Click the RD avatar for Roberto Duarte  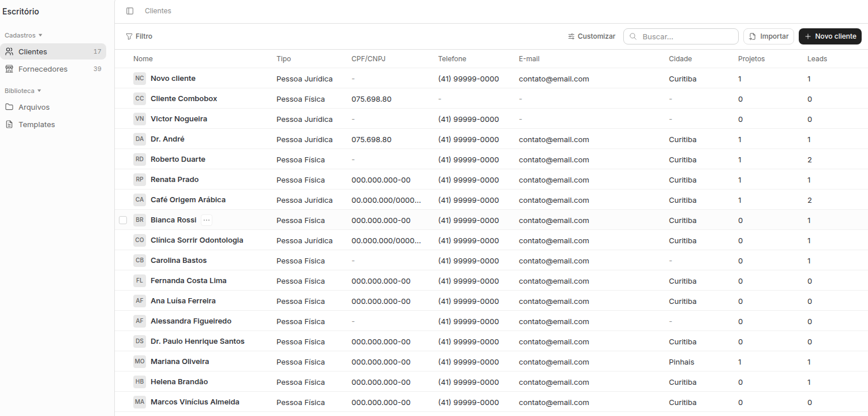pos(140,159)
